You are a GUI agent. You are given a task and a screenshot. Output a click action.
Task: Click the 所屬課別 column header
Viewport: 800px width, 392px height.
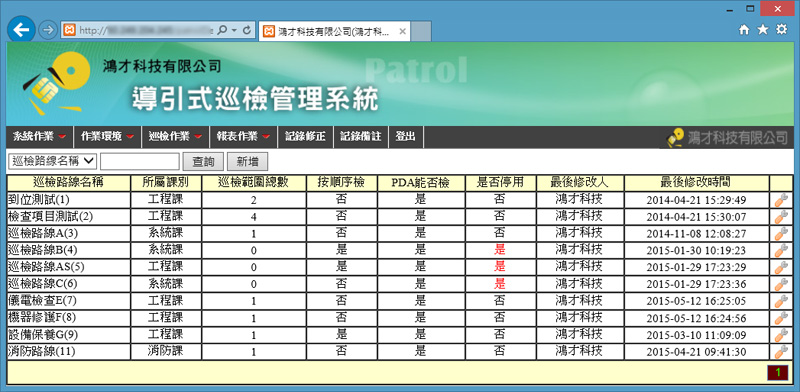pyautogui.click(x=166, y=183)
